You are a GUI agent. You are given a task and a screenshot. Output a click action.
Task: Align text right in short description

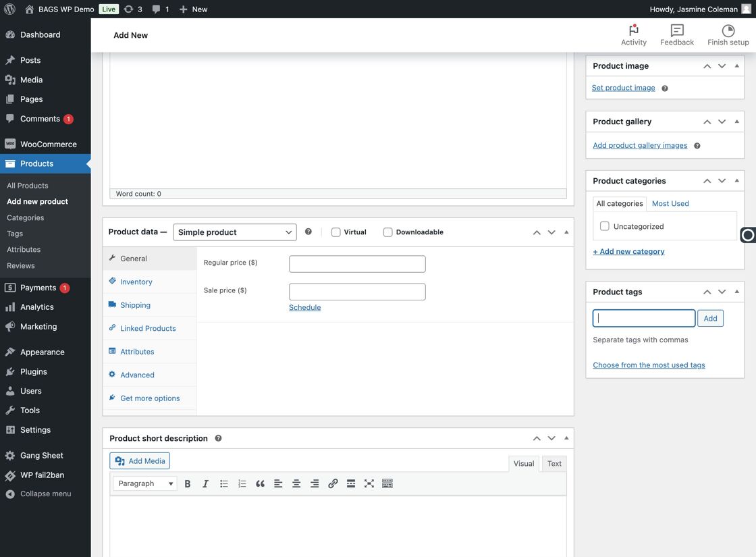pos(315,483)
